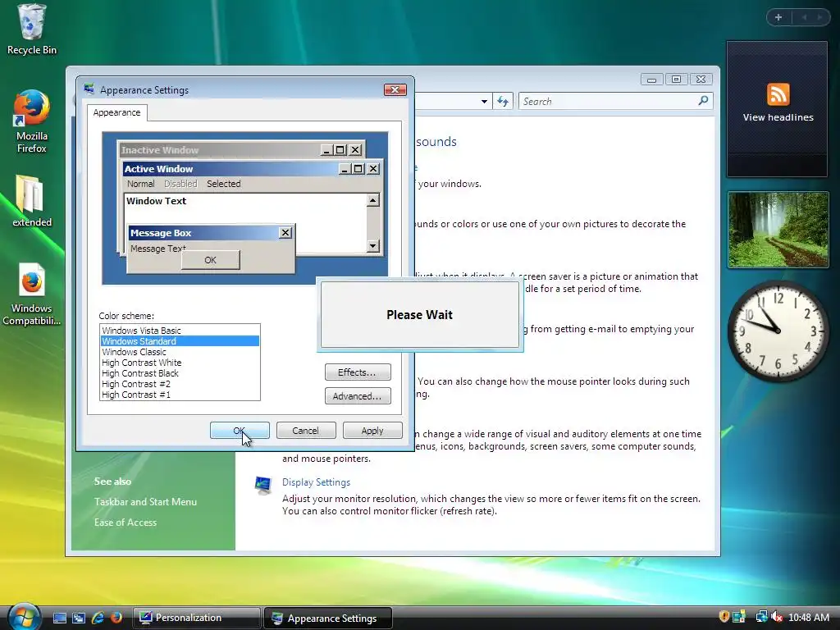The height and width of the screenshot is (630, 840).
Task: Click scroll down arrow in preview window
Action: pos(373,246)
